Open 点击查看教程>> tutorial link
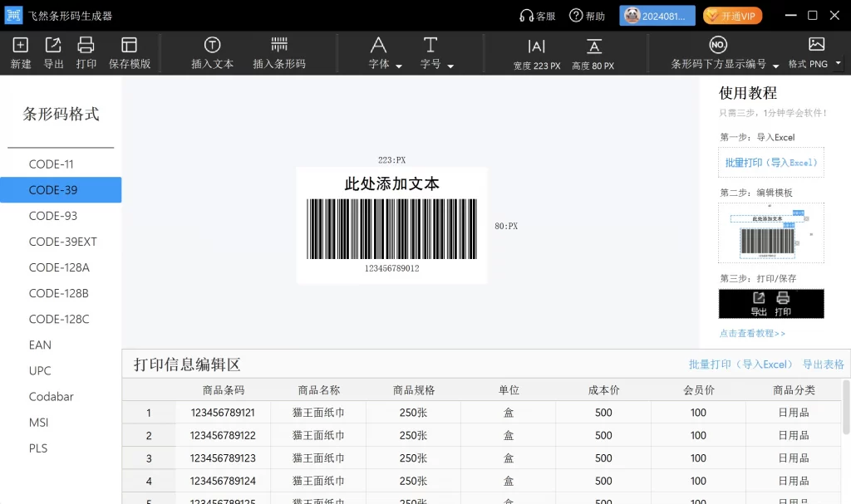Screen dimensions: 851x504 (x=752, y=333)
